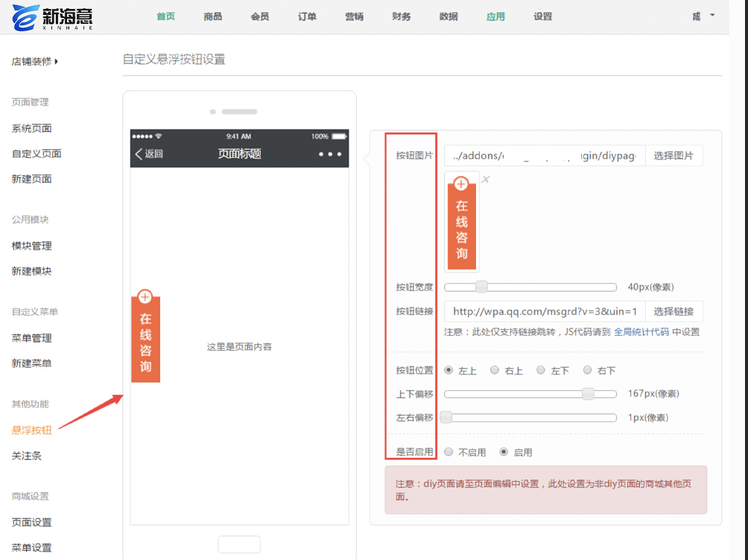
Task: Open the 首页 top menu
Action: 165,16
